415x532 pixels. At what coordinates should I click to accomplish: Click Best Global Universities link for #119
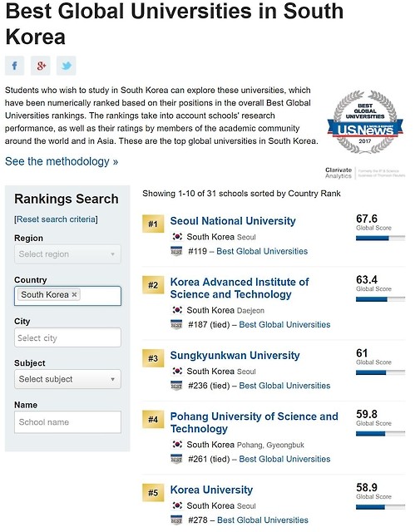coord(262,251)
